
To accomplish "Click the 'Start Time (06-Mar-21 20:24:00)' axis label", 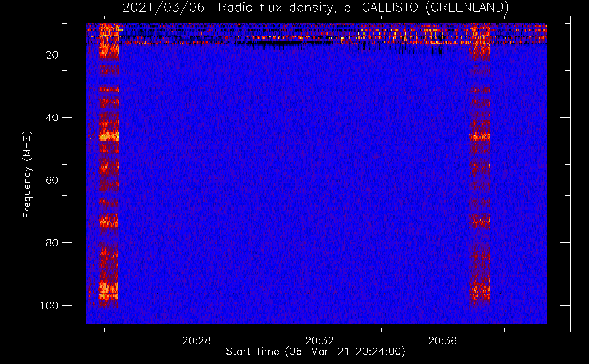I will click(x=316, y=352).
